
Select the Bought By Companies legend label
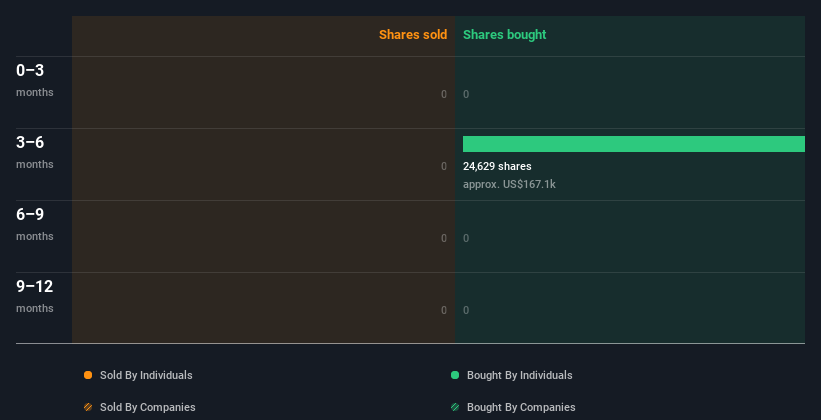pos(521,407)
